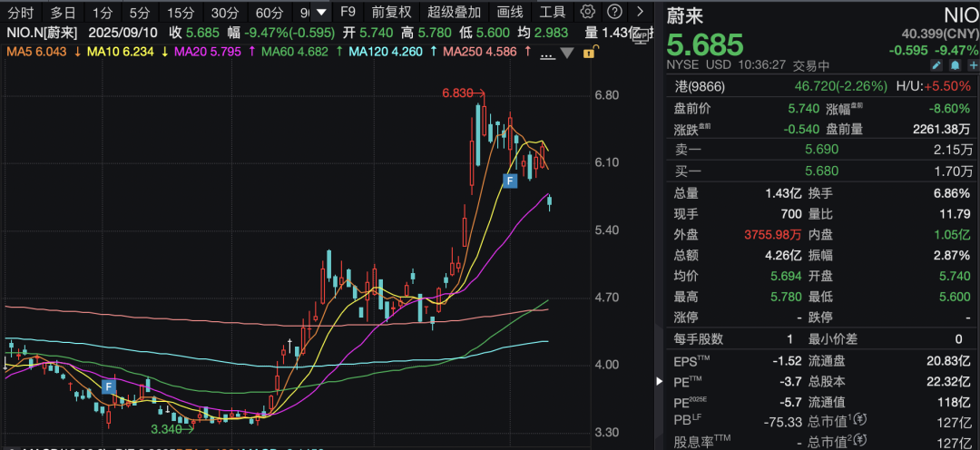Select the 60分 chart period
The height and width of the screenshot is (450, 980).
tap(269, 12)
